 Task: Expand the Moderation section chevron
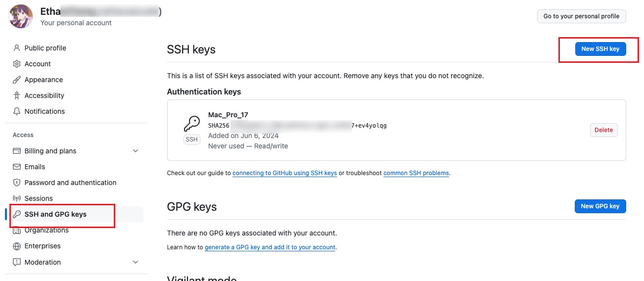(136, 262)
